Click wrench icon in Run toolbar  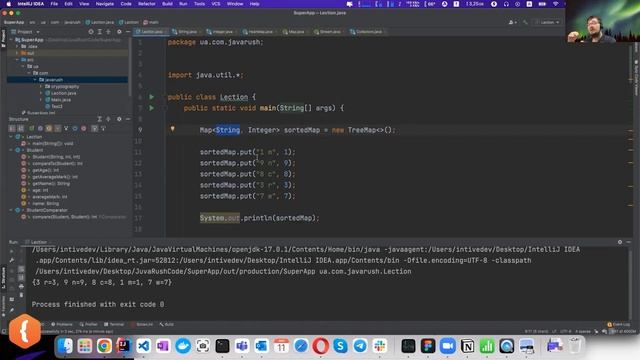pos(11,260)
